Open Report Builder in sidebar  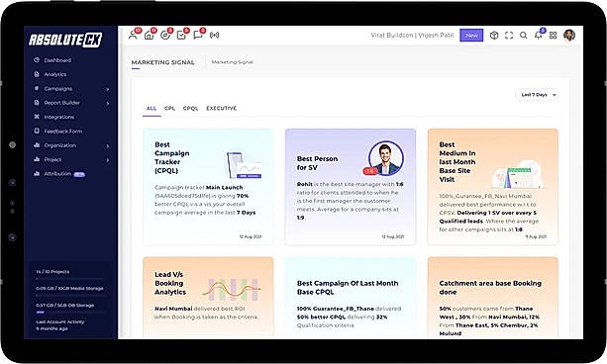click(x=62, y=103)
